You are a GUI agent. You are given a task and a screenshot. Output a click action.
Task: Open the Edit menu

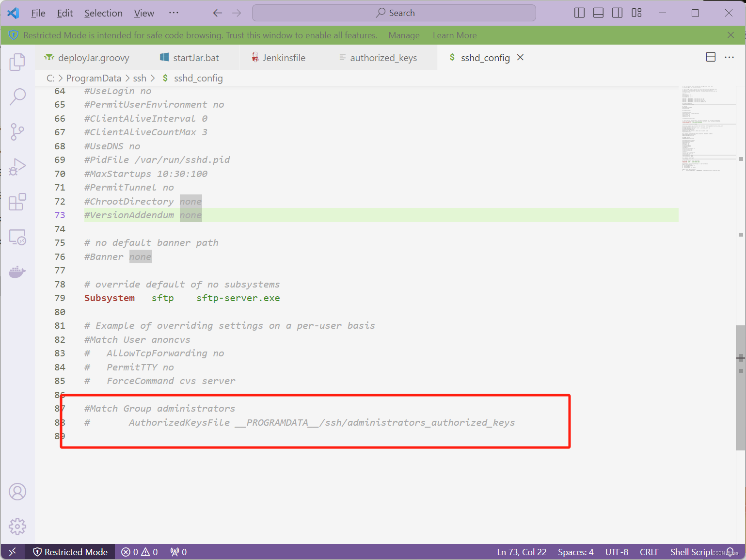click(65, 13)
